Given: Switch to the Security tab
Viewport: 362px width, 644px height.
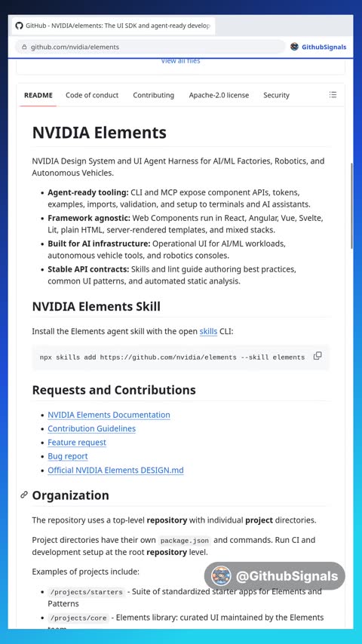Looking at the screenshot, I should 276,95.
